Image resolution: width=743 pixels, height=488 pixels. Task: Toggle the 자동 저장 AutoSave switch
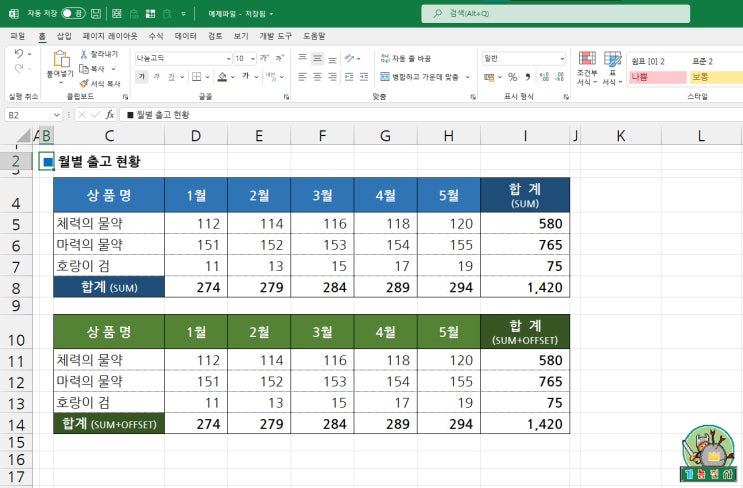tap(73, 13)
